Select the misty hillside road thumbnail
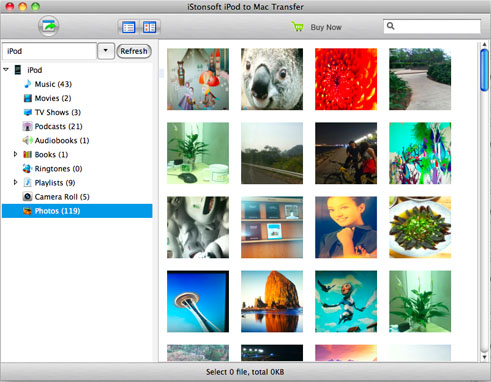This screenshot has width=491, height=382. click(272, 153)
